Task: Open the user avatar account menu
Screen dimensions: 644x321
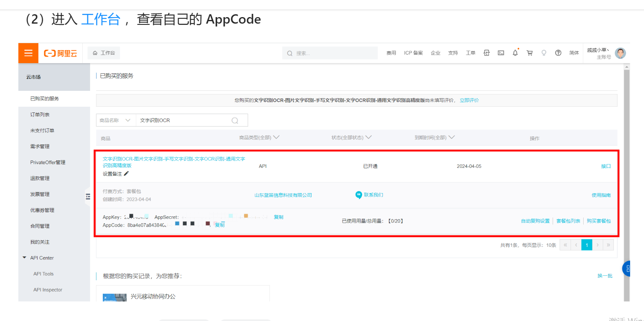Action: (620, 53)
